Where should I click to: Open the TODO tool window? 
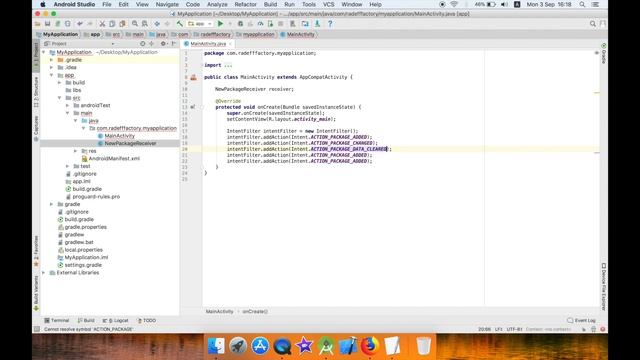[146, 320]
